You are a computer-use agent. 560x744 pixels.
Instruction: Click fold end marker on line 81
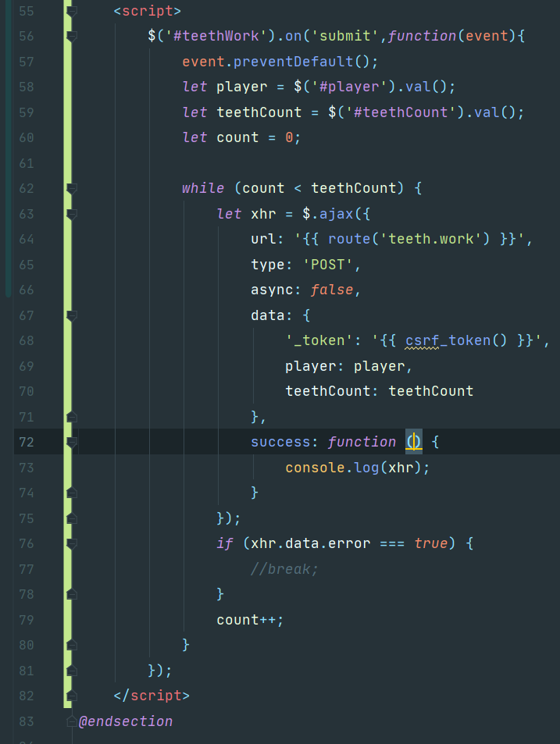point(72,671)
